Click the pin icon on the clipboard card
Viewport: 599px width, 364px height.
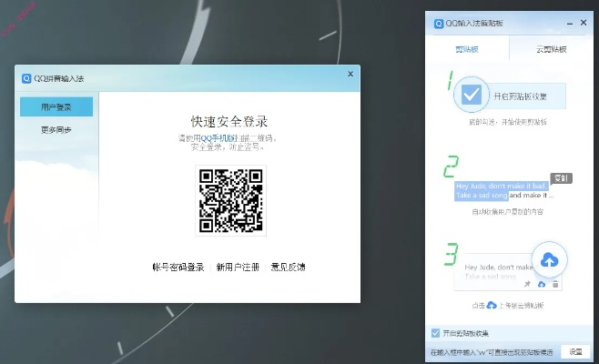click(x=528, y=285)
